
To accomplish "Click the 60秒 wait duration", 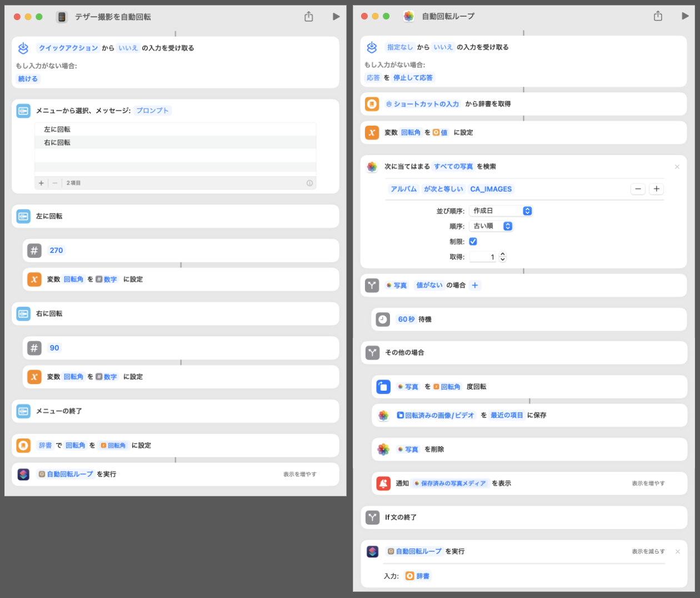I will click(x=406, y=320).
